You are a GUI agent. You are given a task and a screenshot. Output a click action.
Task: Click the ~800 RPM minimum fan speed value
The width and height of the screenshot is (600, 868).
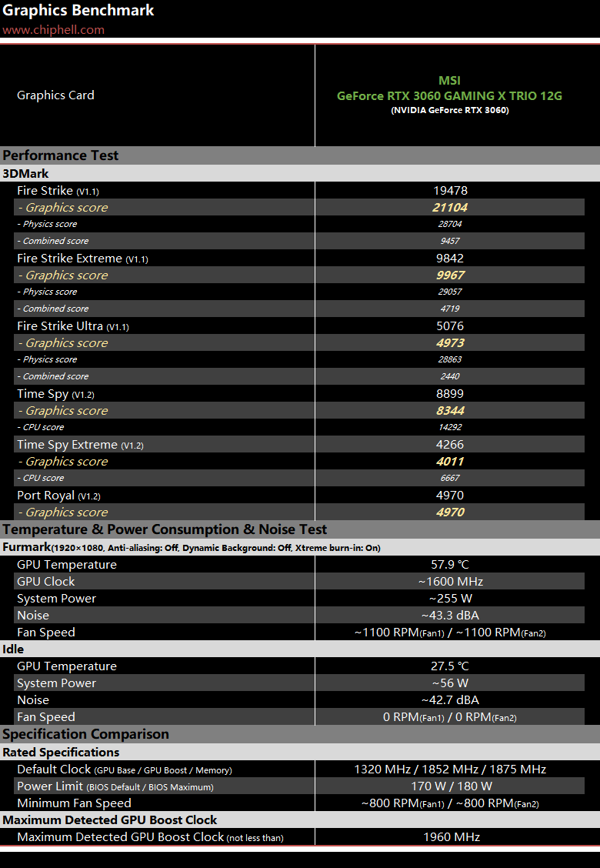(x=450, y=803)
